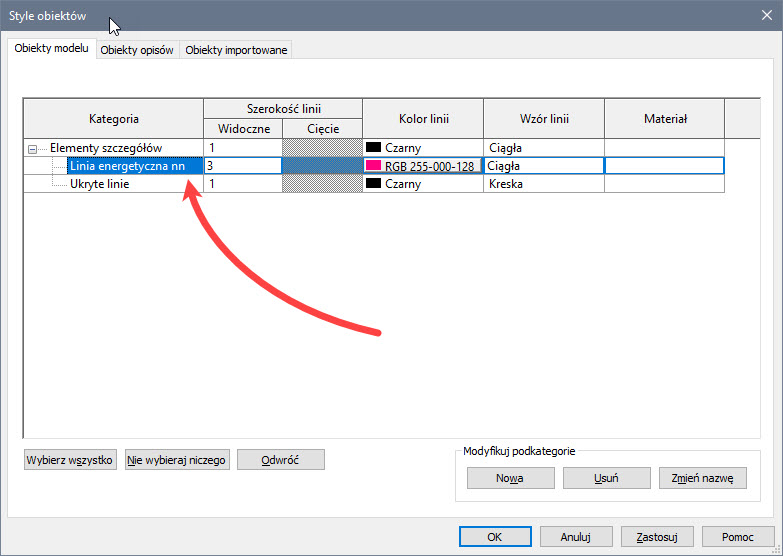Screen dimensions: 783x556
Task: Collapse the Elementy szczegółów tree node
Action: point(33,148)
